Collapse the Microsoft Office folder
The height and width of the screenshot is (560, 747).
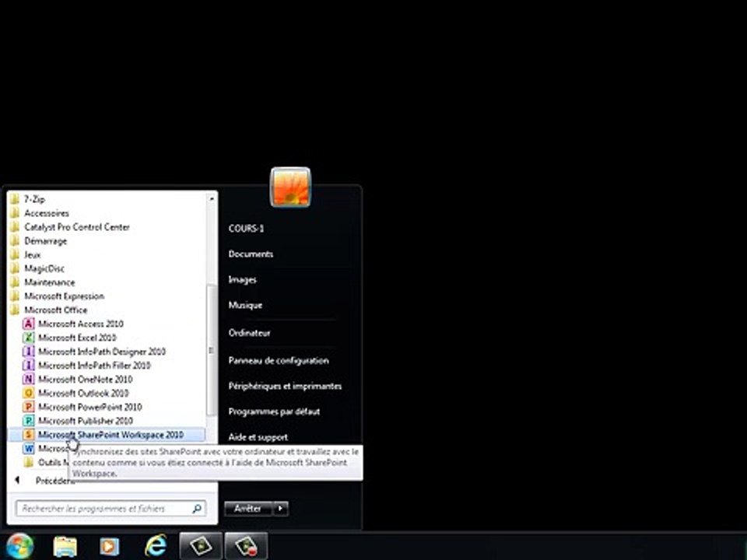[48, 310]
